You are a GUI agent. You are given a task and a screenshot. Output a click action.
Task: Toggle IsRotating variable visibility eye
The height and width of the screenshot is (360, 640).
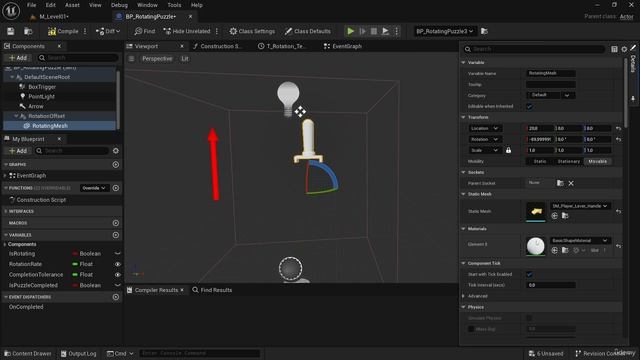[118, 254]
